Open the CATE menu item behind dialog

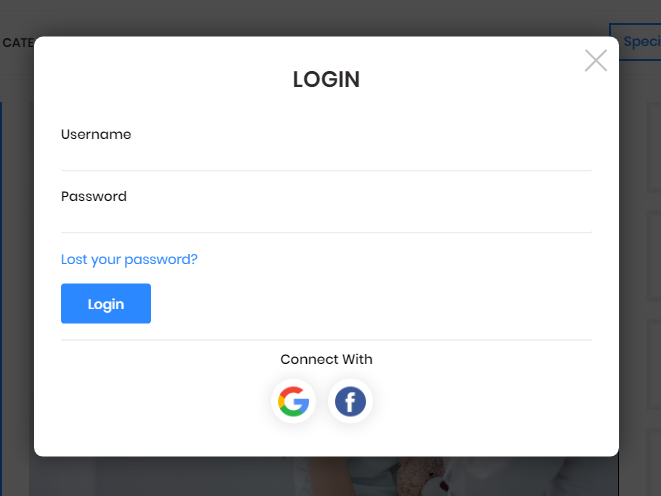tap(18, 43)
